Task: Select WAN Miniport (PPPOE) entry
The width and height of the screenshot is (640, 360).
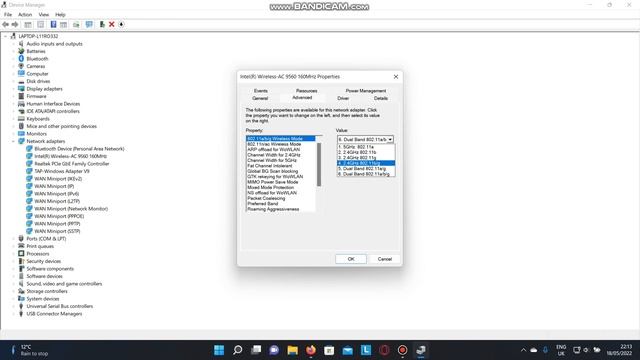Action: 59,216
